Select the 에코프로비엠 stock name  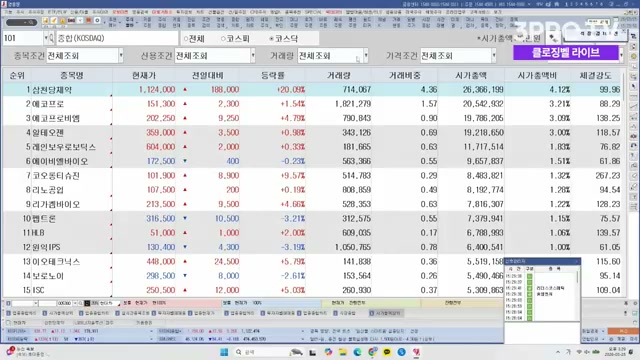click(56, 118)
